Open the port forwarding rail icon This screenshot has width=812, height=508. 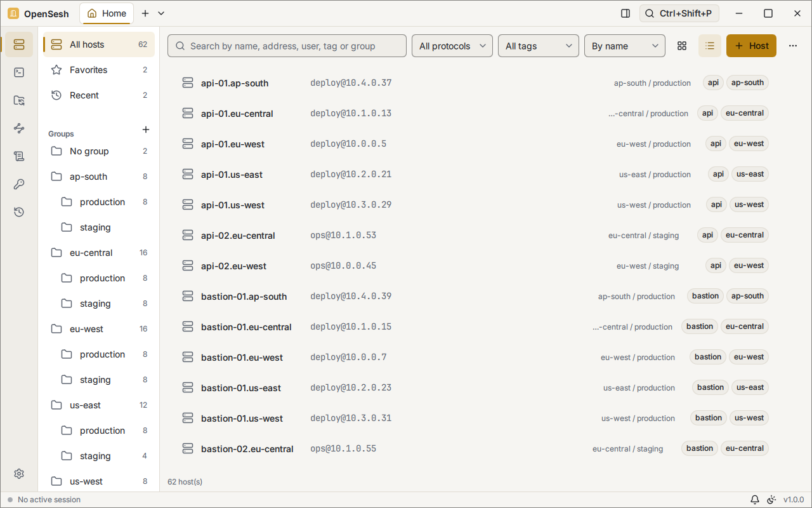click(x=19, y=128)
